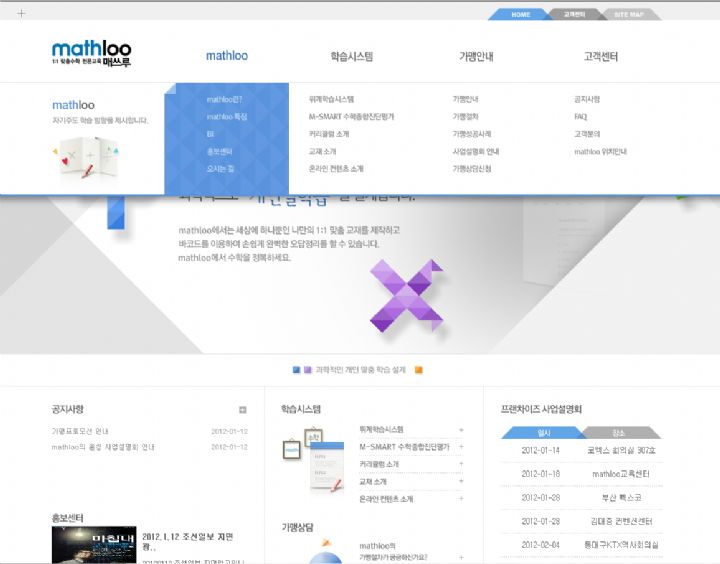Click the 홍보센터 news thumbnail image
Viewport: 720px width, 564px height.
(94, 545)
